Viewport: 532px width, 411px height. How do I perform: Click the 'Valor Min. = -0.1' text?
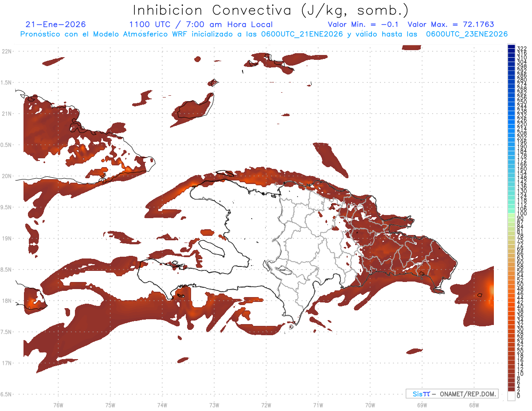pyautogui.click(x=364, y=24)
